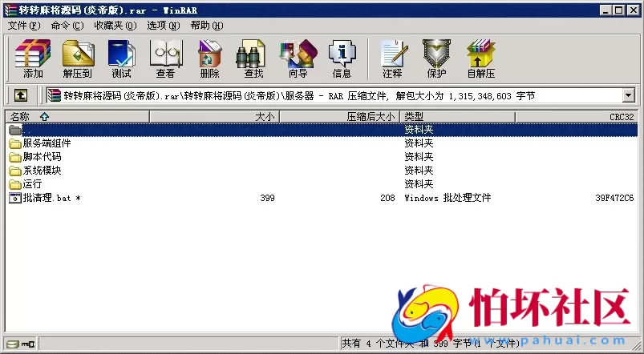Open the 文件(F) menu

click(24, 26)
